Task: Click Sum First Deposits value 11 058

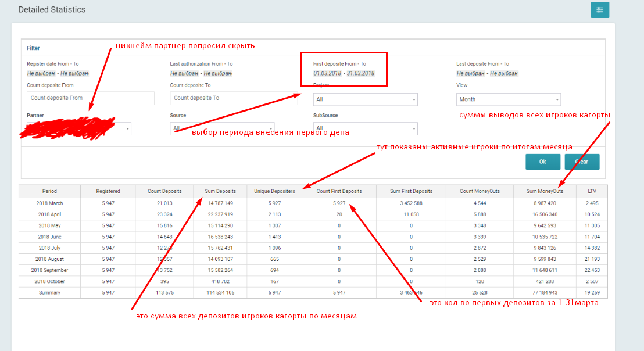Action: click(x=411, y=214)
